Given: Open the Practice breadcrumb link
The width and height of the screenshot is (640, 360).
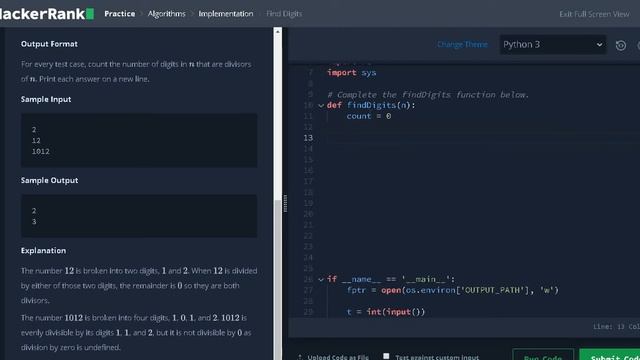Looking at the screenshot, I should pos(120,13).
